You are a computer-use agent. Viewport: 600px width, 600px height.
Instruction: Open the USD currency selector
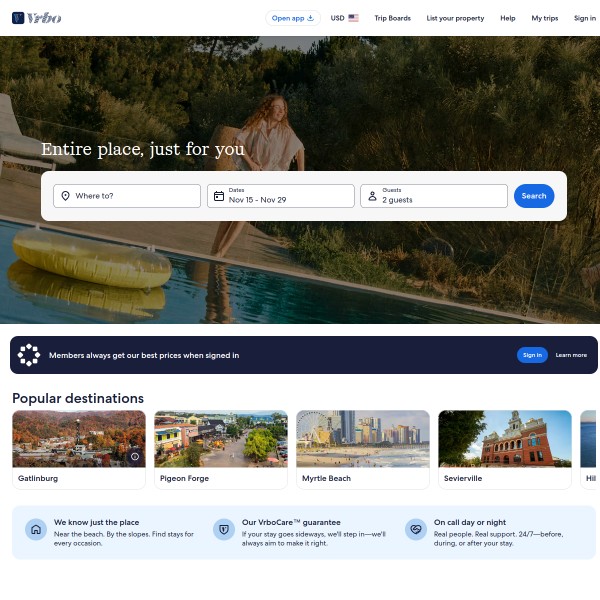[x=344, y=18]
